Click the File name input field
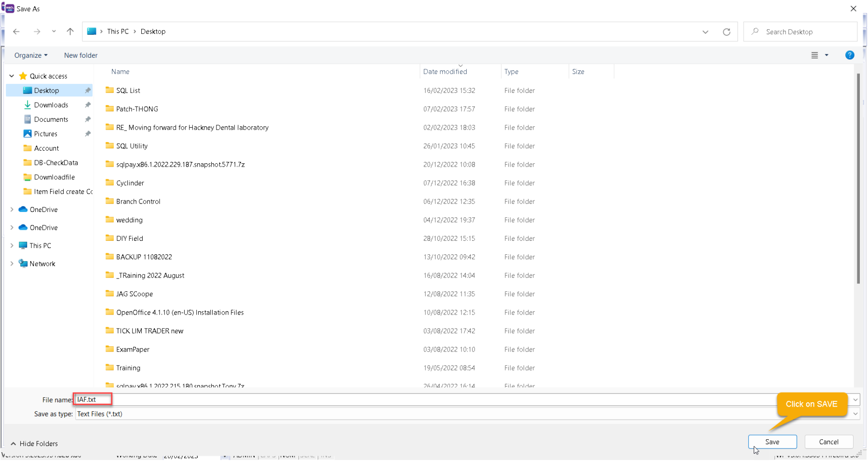 pyautogui.click(x=424, y=400)
